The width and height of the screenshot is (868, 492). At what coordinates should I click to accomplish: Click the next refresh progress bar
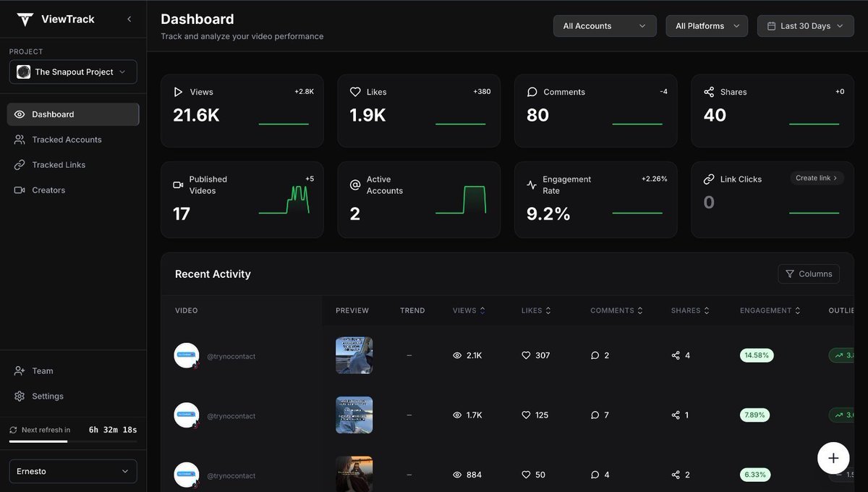72,441
